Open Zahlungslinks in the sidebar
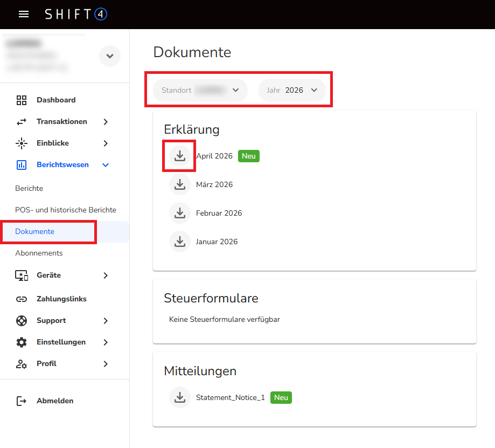The width and height of the screenshot is (495, 448). tap(61, 299)
